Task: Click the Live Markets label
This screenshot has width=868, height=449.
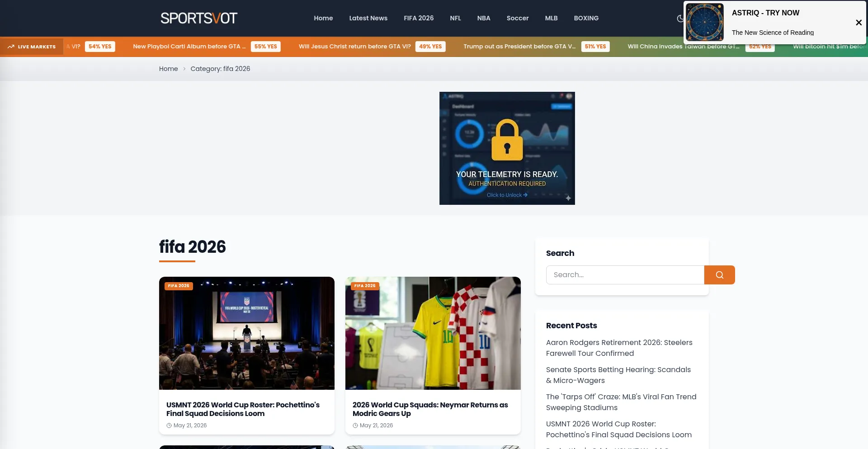Action: (x=37, y=47)
